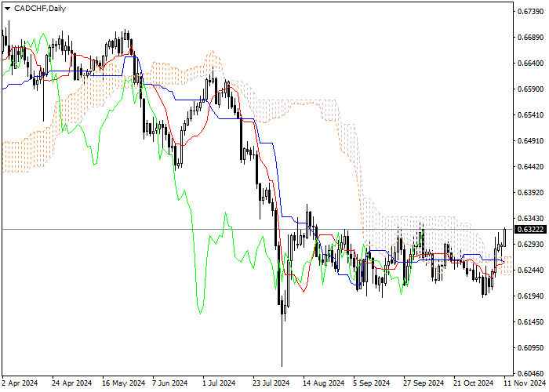Click the 5 Sep 2024 date label
Image resolution: width=549 pixels, height=392 pixels.
[372, 383]
